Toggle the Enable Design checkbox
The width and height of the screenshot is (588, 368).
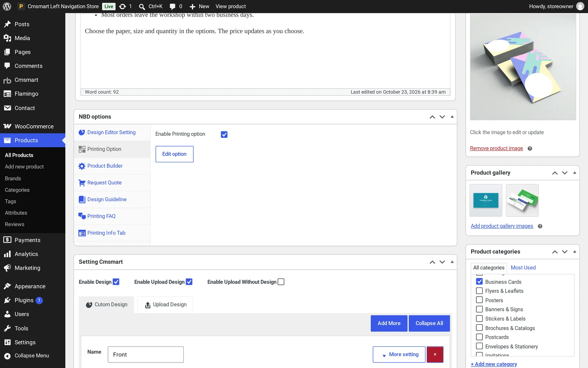pos(116,282)
